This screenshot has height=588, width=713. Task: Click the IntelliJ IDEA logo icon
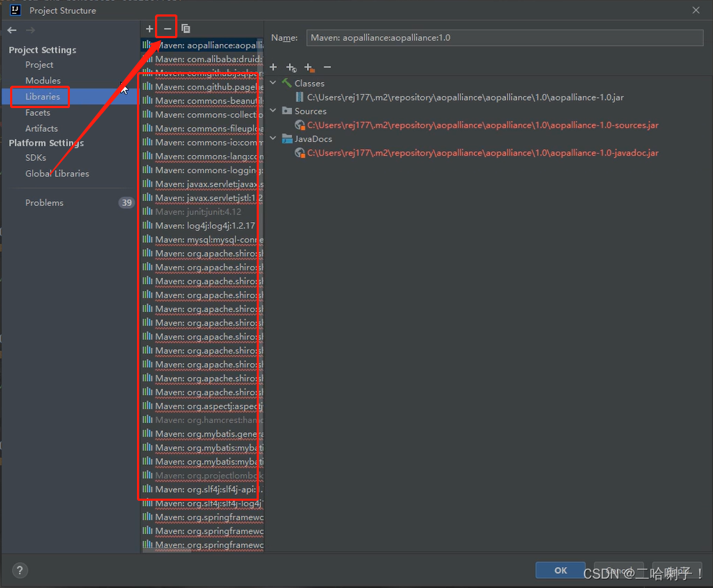pyautogui.click(x=15, y=10)
